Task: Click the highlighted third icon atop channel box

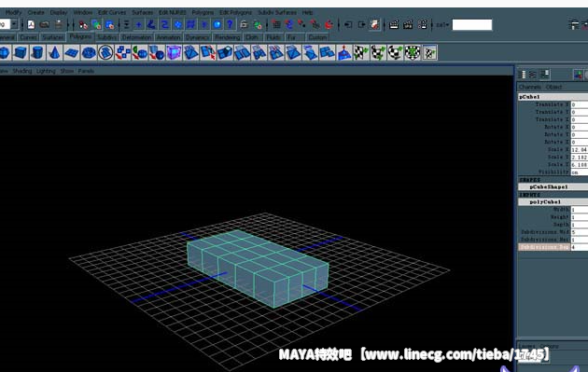Action: tap(544, 75)
